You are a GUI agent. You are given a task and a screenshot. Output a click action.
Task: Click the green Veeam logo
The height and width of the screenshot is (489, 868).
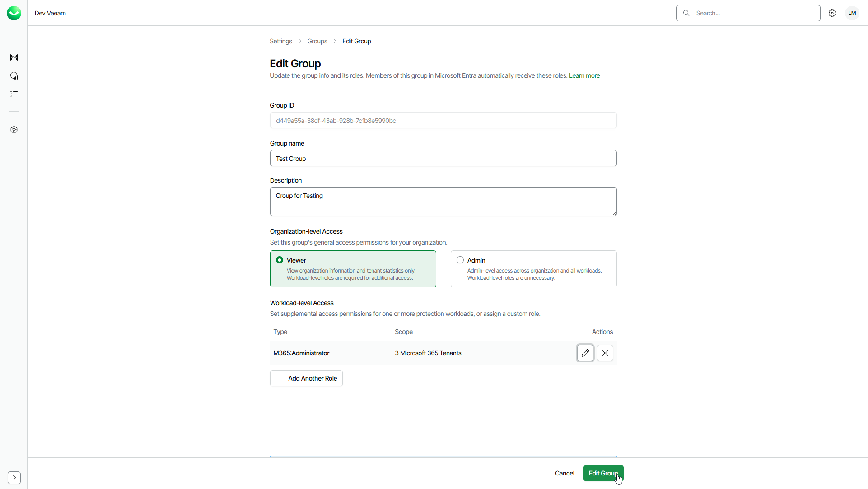click(x=14, y=13)
